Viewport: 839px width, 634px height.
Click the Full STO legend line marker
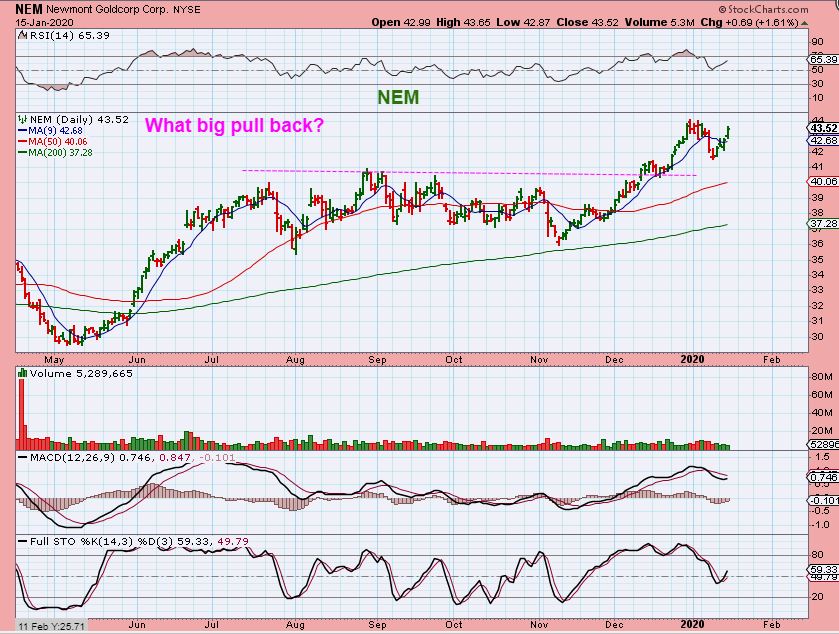click(x=22, y=541)
